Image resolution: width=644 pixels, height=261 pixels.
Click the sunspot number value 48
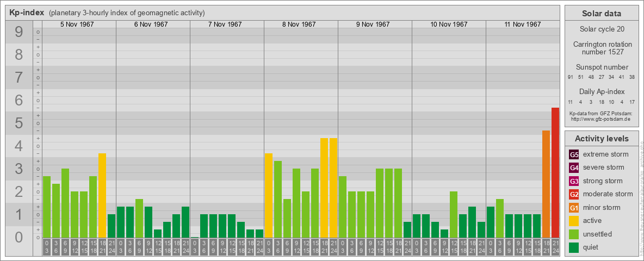click(x=591, y=77)
